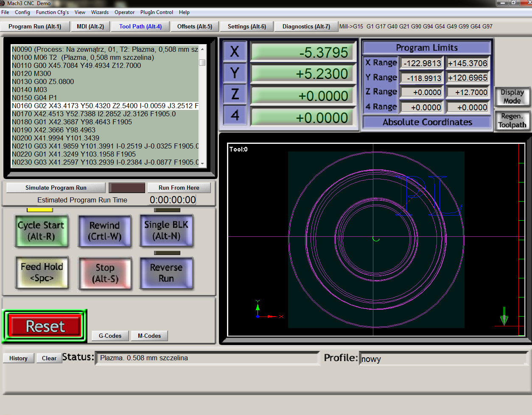Open the Config menu
Image resolution: width=532 pixels, height=415 pixels.
22,12
